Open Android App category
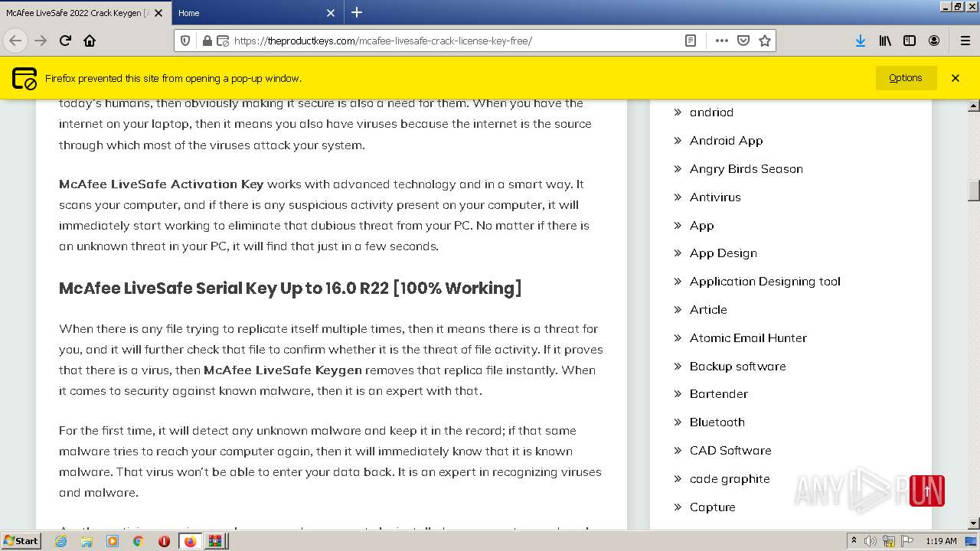Screen dimensions: 980x551 726,141
